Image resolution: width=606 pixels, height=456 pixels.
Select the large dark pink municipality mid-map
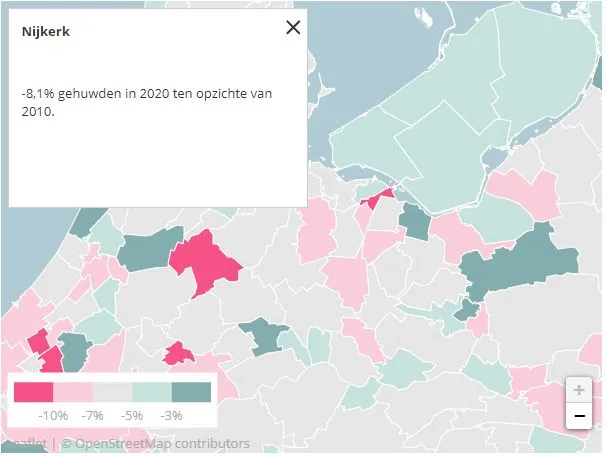click(205, 262)
